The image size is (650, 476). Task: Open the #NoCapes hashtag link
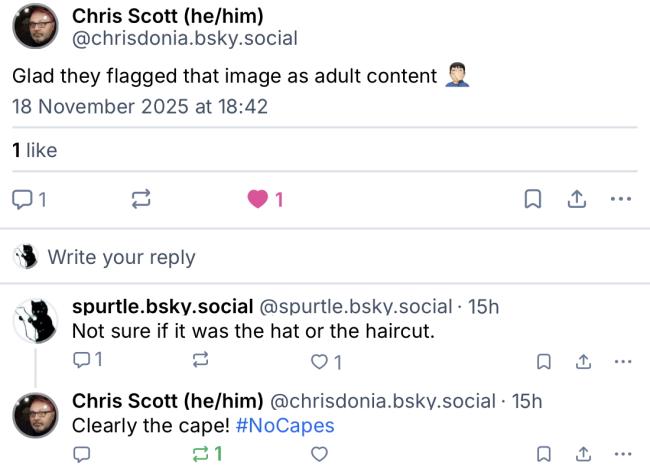coord(285,426)
